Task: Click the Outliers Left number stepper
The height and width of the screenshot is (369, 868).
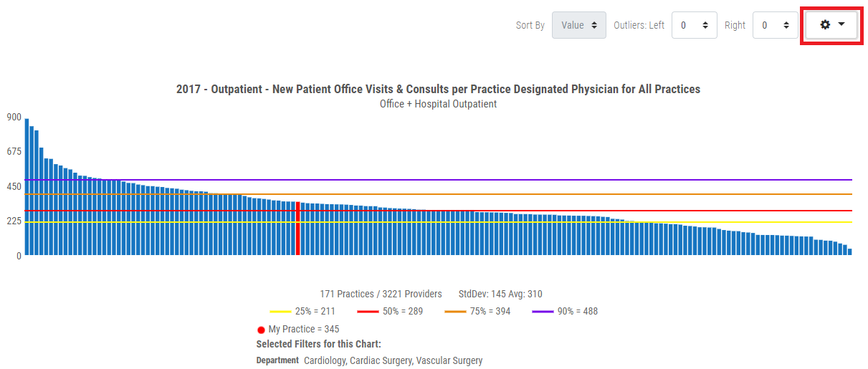Action: coord(694,25)
